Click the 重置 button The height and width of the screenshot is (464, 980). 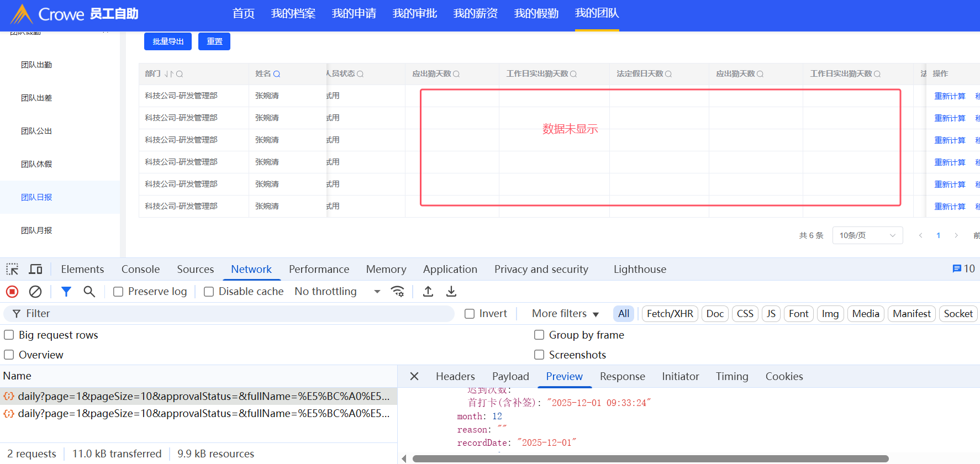(x=214, y=41)
